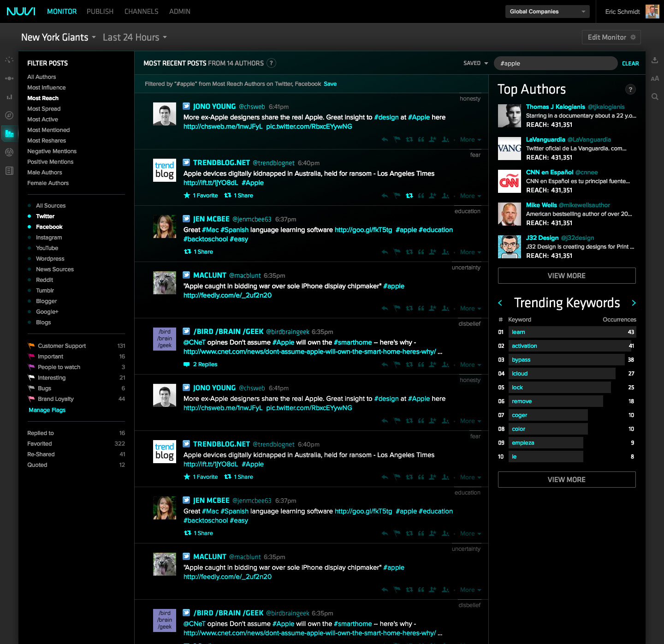The image size is (664, 644).
Task: Click View More under Trending Keywords
Action: click(x=567, y=480)
